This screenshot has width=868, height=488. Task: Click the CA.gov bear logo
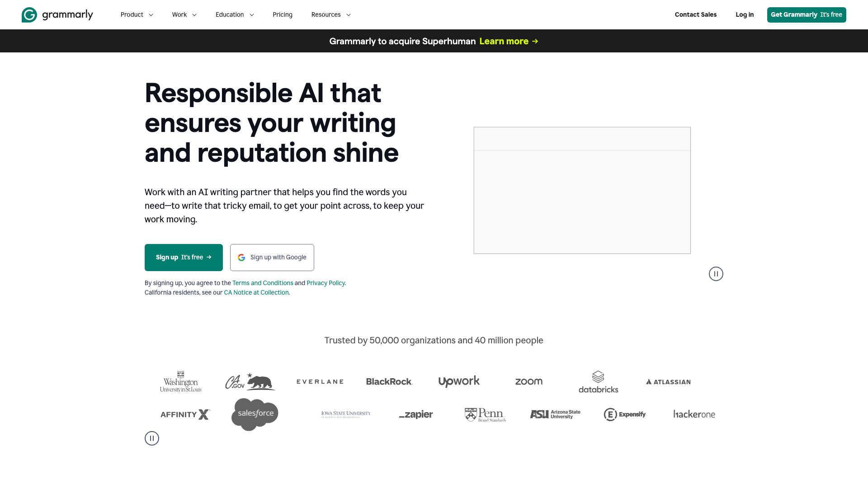point(250,382)
